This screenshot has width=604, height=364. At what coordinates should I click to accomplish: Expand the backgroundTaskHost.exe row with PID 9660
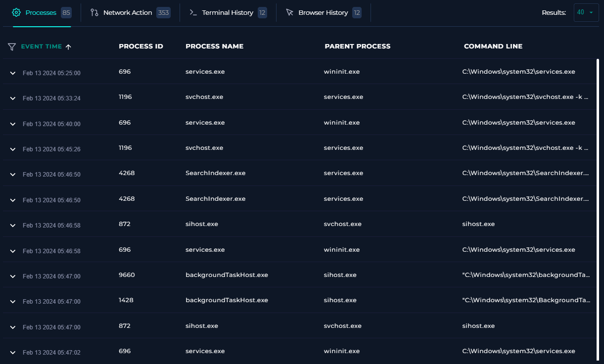pyautogui.click(x=13, y=276)
